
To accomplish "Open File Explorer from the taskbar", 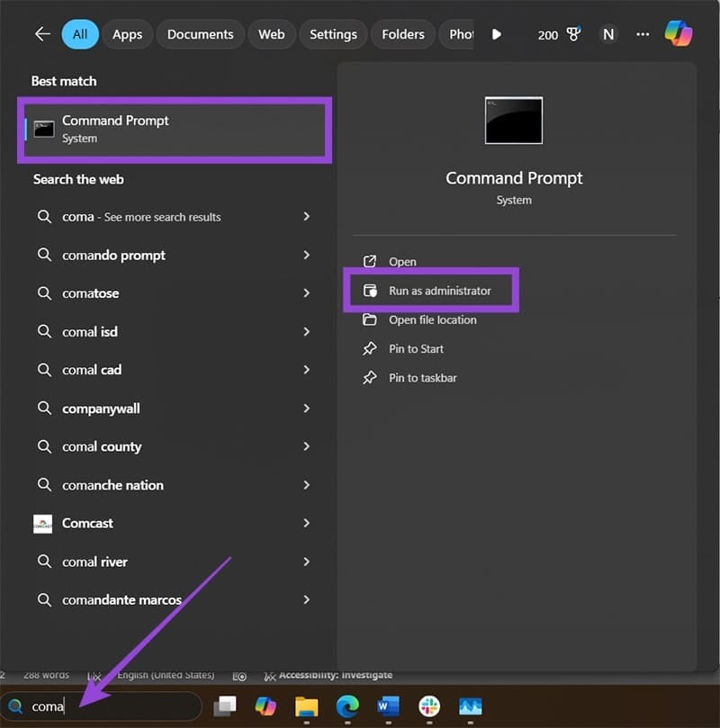I will [306, 706].
